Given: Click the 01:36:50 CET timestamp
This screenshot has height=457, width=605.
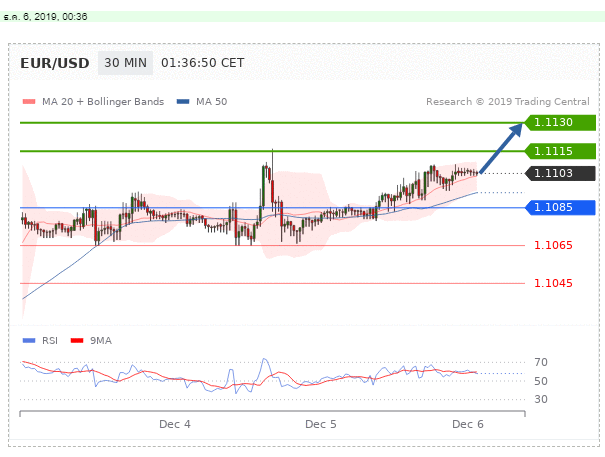Looking at the screenshot, I should coord(203,63).
